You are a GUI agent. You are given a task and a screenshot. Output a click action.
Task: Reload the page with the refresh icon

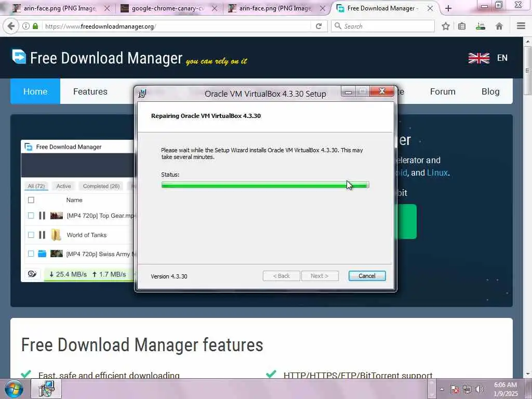pos(318,26)
